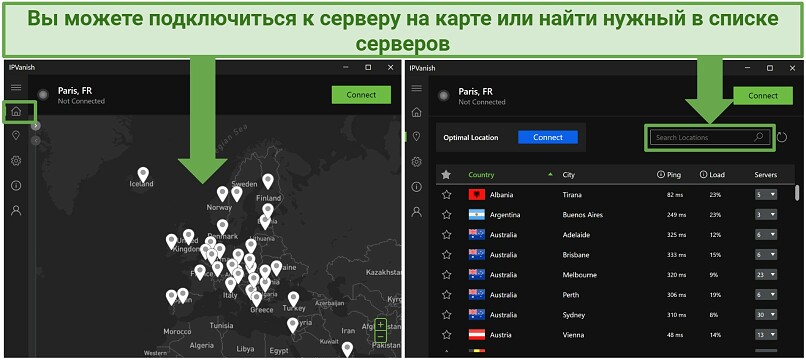The height and width of the screenshot is (360, 806).
Task: Favorite Australia Brisbane with star
Action: click(446, 255)
